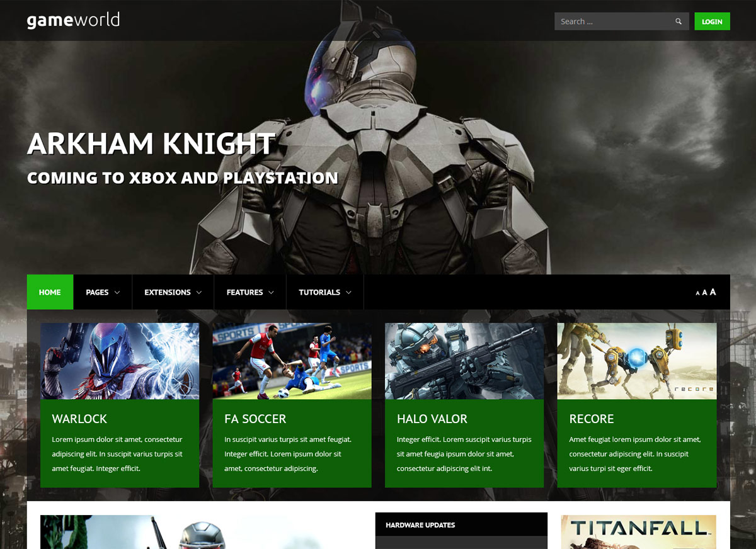This screenshot has height=549, width=756.
Task: Expand the Features menu chevron
Action: point(271,292)
